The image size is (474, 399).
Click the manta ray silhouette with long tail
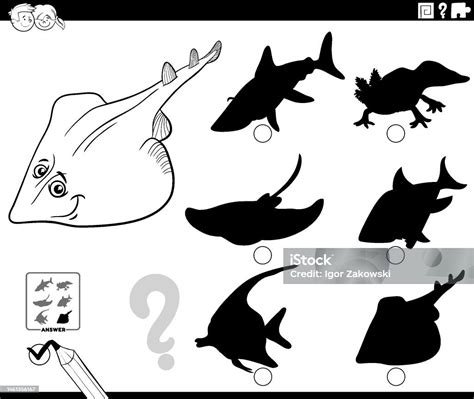254,219
